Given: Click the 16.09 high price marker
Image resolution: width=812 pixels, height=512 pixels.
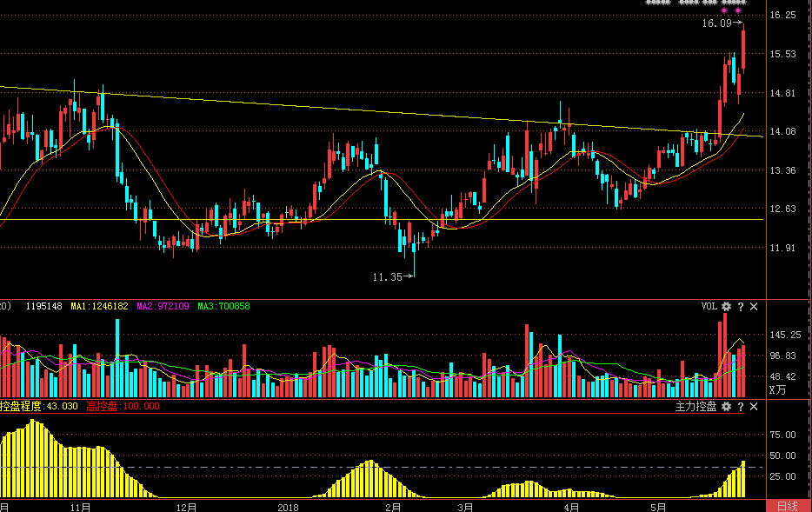Looking at the screenshot, I should coord(717,24).
